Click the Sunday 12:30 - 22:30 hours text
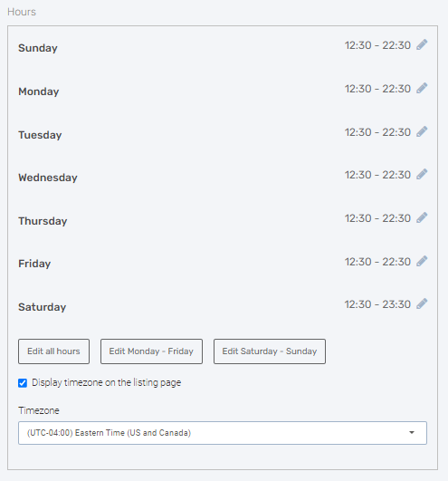Image resolution: width=448 pixels, height=481 pixels. [377, 45]
